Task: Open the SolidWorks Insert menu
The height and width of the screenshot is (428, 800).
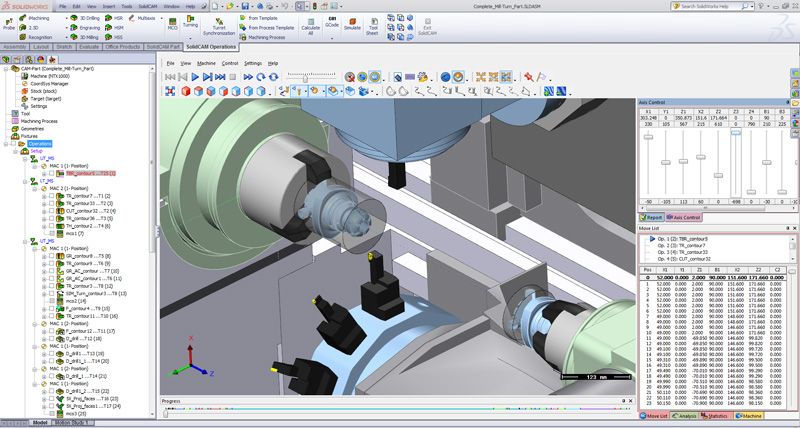Action: pos(109,6)
